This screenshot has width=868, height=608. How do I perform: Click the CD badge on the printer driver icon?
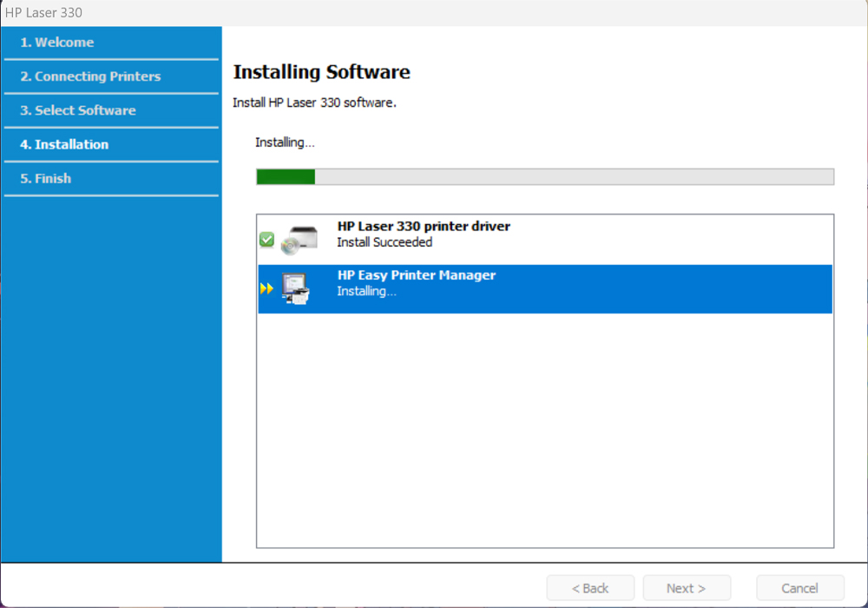(287, 245)
